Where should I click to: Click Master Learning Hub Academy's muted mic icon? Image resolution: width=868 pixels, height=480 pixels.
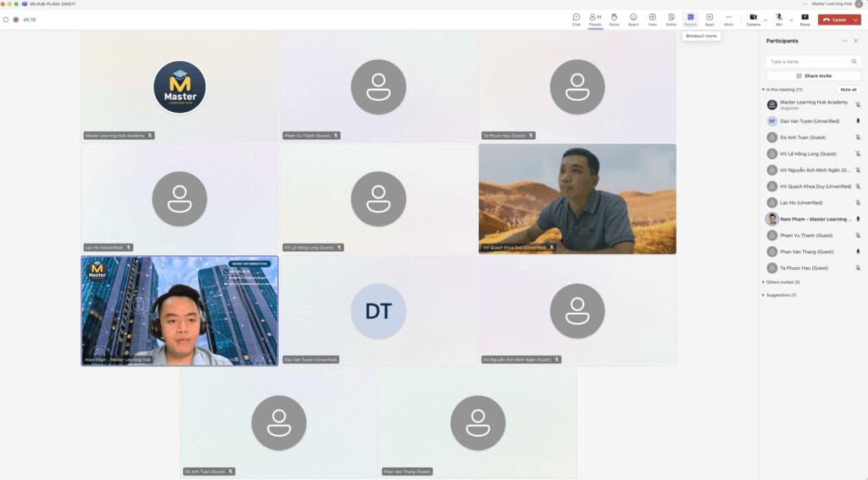tap(858, 104)
